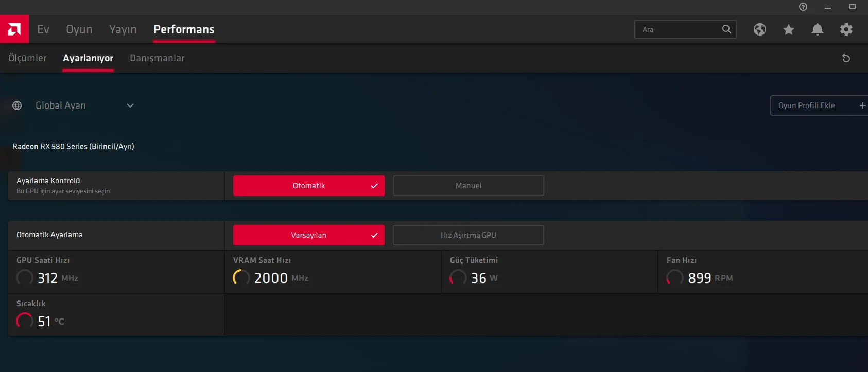Open the web browser globe icon
This screenshot has width=868, height=372.
(760, 29)
